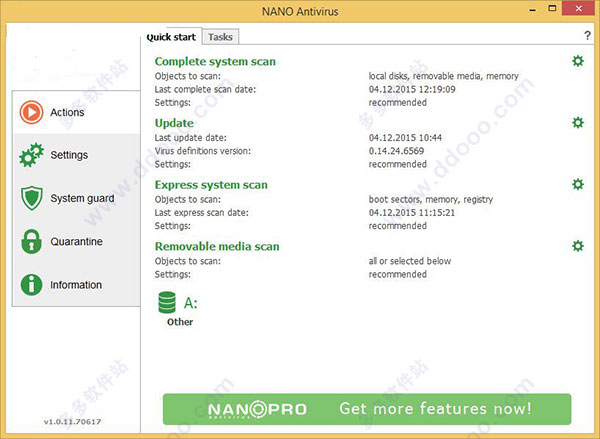Start the Complete system scan
The width and height of the screenshot is (600, 439).
[215, 61]
